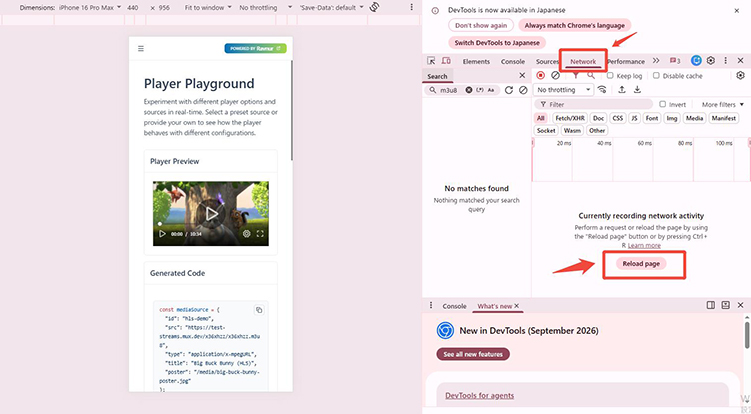Click Always match Chrome's language
Viewport: 751px width, 414px height.
click(574, 25)
